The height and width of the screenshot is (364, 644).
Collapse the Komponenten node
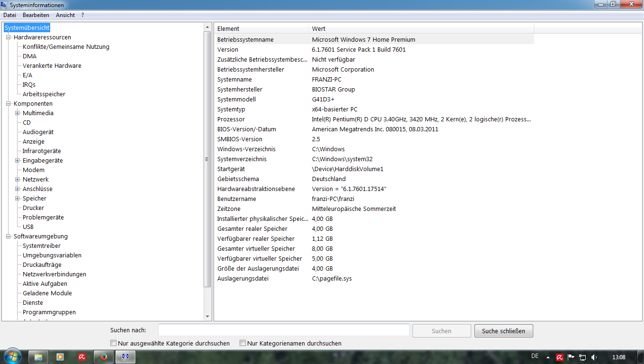(x=9, y=103)
